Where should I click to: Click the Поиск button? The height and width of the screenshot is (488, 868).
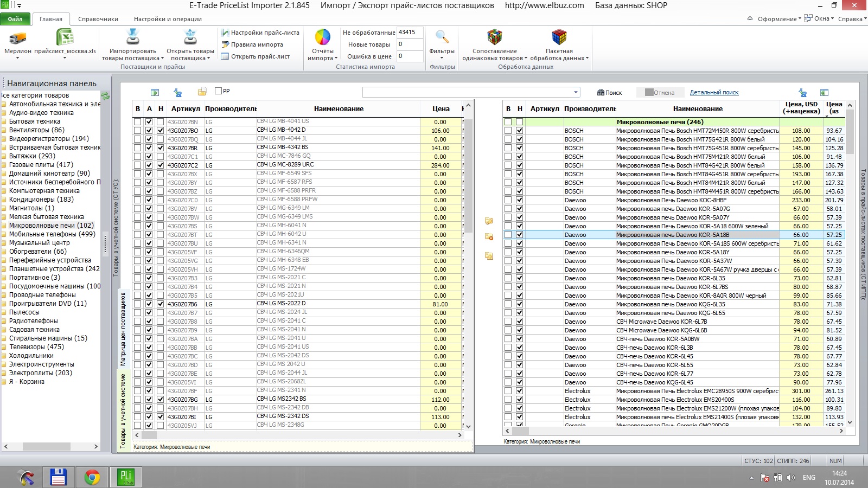(x=610, y=93)
